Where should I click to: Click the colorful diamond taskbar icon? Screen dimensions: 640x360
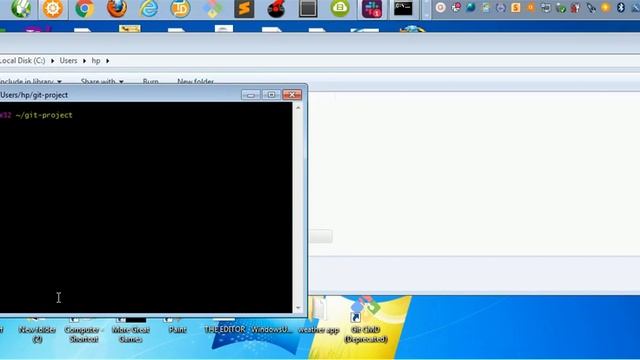coord(212,9)
